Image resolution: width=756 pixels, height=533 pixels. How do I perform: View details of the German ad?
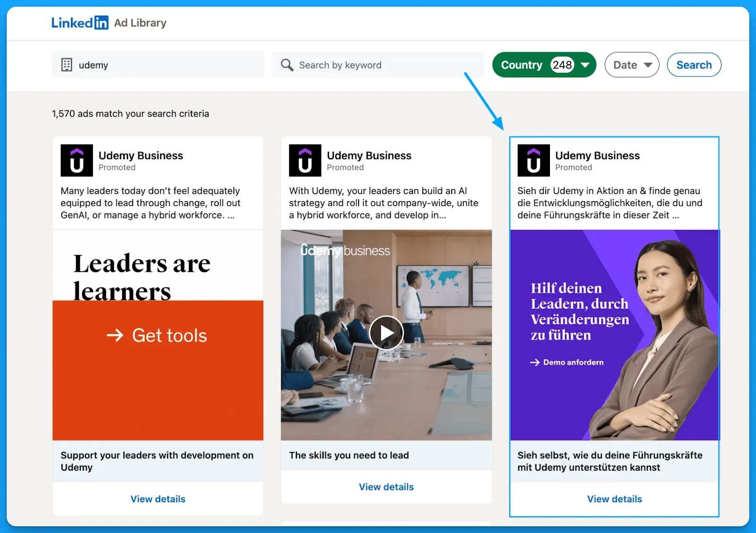(x=614, y=499)
